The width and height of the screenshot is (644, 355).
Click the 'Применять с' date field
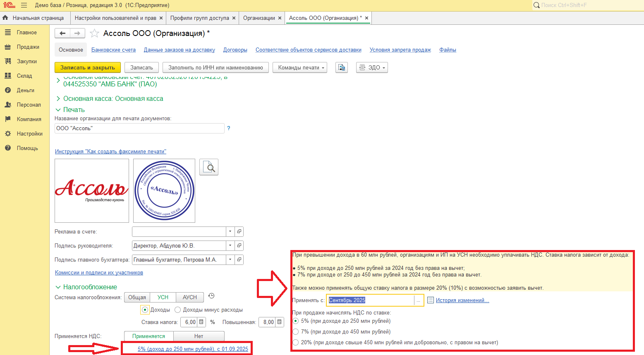click(370, 300)
